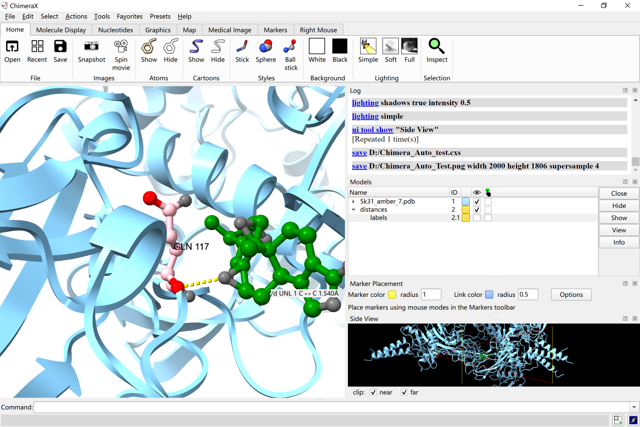The width and height of the screenshot is (640, 427).
Task: Open the File menu
Action: [10, 16]
